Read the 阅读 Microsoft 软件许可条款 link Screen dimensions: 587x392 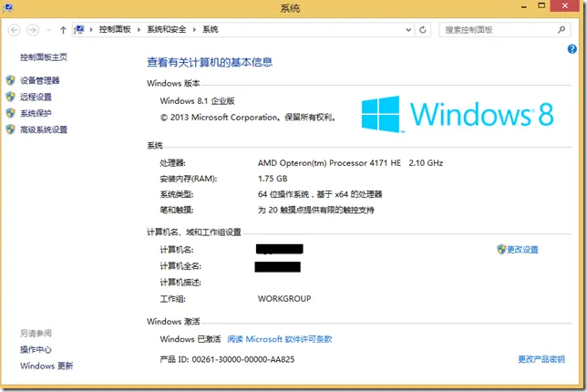(x=280, y=339)
